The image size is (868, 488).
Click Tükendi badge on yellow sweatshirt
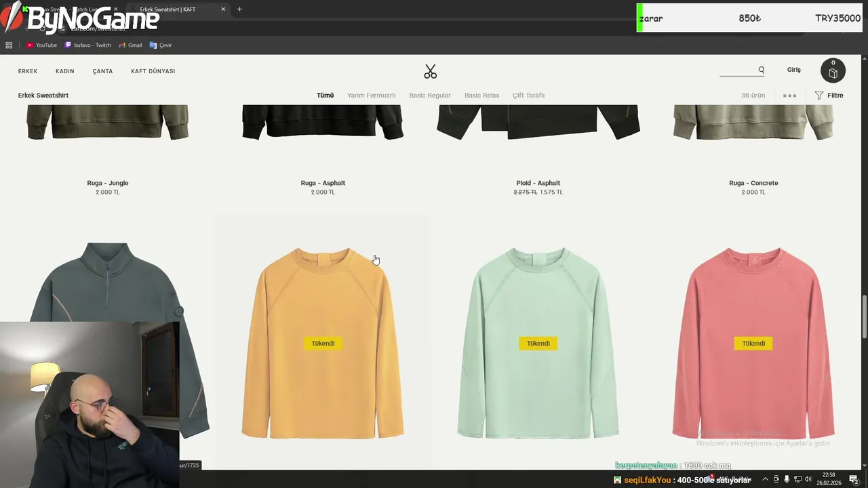point(323,344)
